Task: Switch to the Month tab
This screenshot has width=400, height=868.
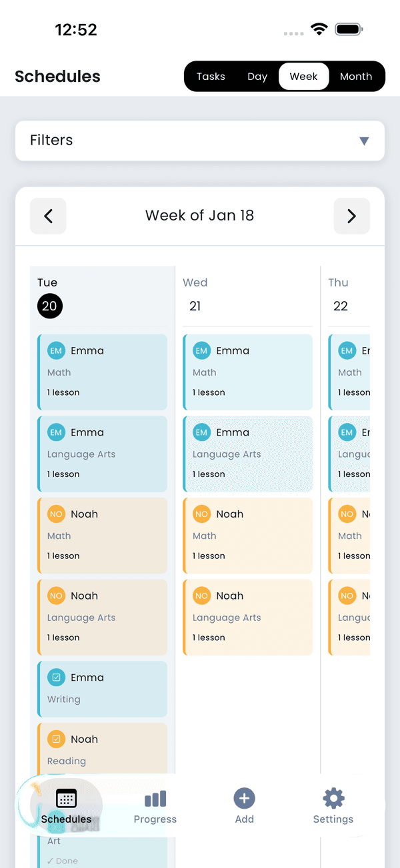Action: tap(356, 77)
